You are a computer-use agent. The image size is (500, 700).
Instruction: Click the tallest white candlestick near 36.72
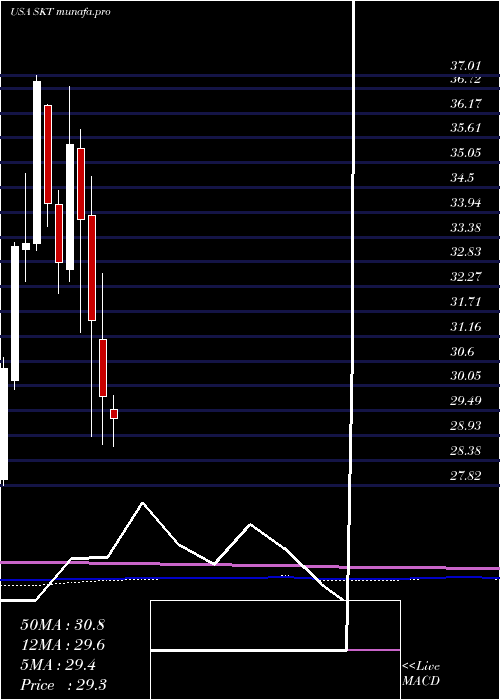37,162
